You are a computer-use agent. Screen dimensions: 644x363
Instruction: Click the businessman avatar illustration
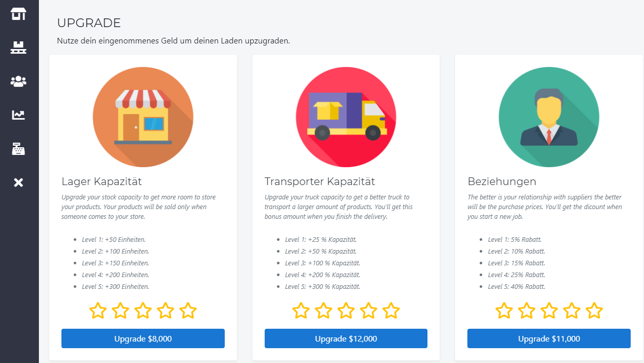pyautogui.click(x=549, y=117)
